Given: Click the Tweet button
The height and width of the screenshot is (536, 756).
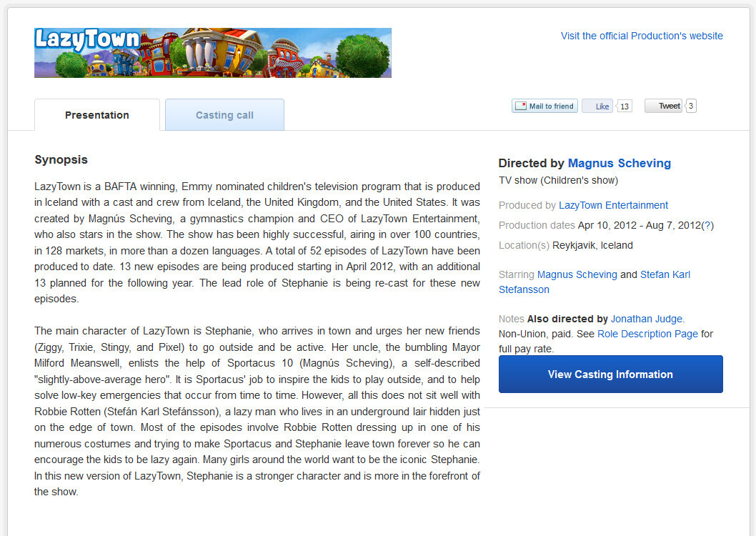Looking at the screenshot, I should click(663, 106).
